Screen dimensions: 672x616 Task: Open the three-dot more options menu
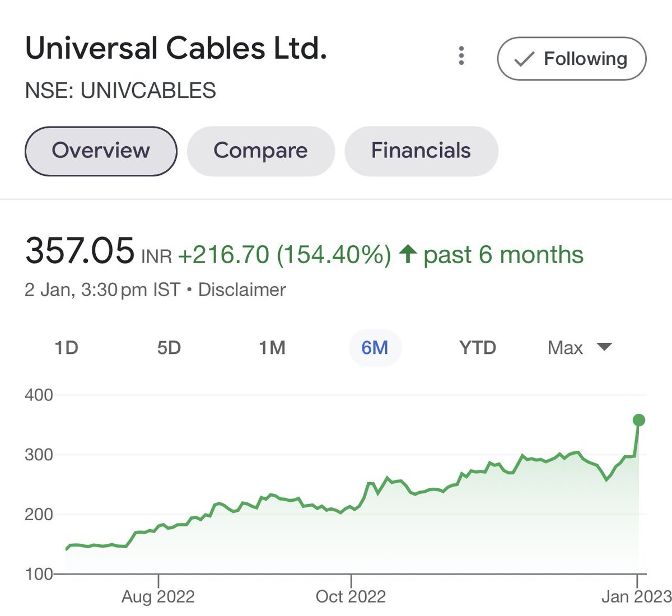coord(461,55)
